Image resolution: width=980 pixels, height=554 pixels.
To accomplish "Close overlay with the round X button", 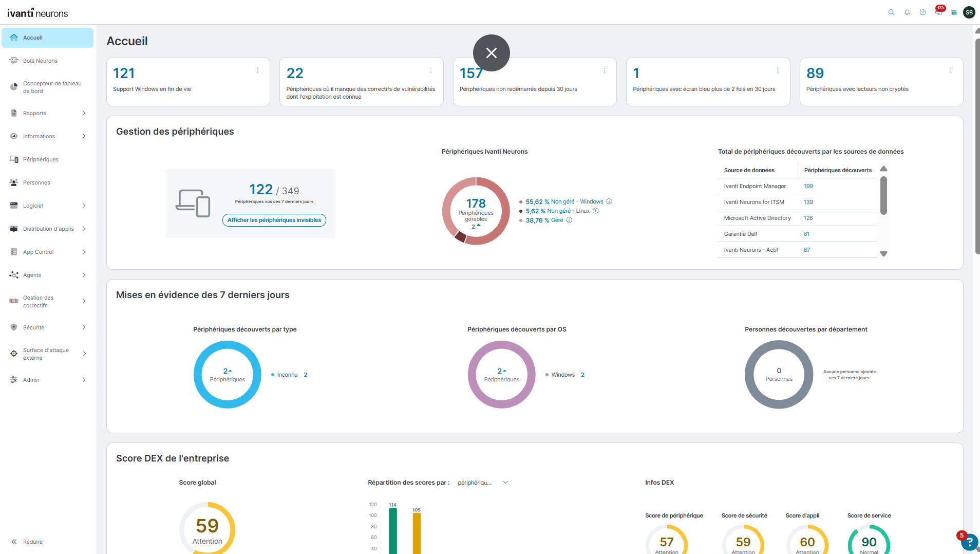I will coord(492,53).
